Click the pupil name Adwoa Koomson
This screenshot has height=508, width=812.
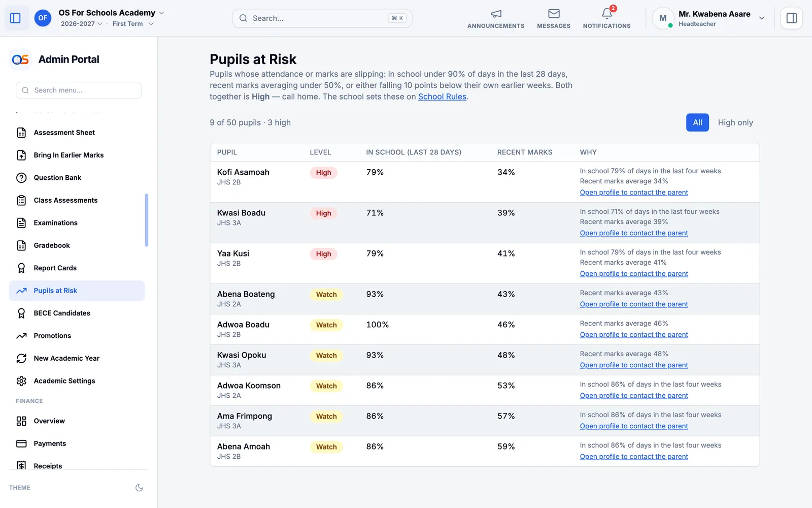(x=249, y=386)
